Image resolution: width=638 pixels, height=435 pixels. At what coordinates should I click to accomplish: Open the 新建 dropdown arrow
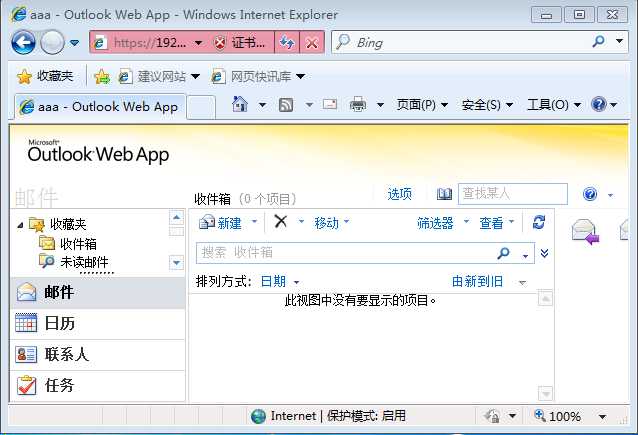(254, 222)
